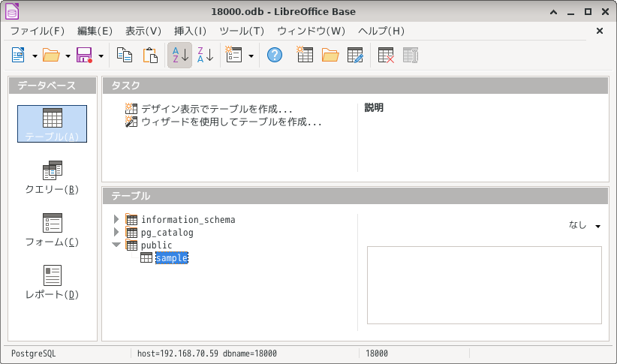Click デザイン表示でテーブルを作成 task
Screen dimensions: 617x364
[216, 109]
